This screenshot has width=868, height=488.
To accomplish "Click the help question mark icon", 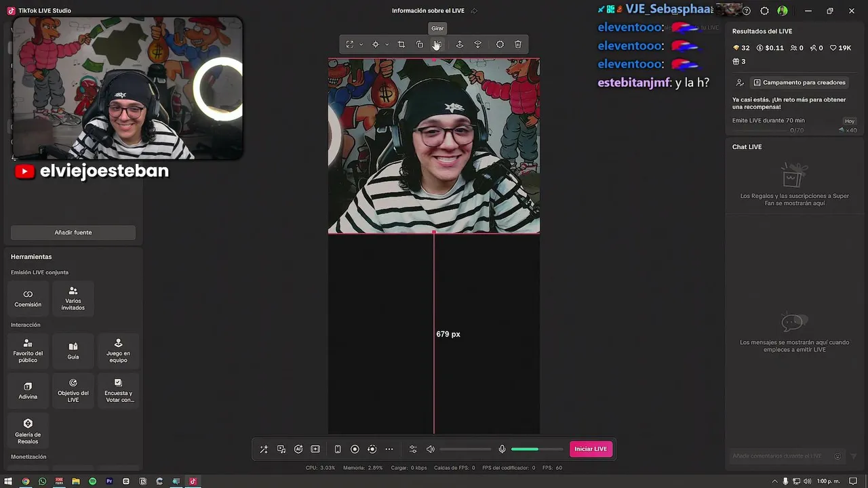I will click(x=747, y=11).
